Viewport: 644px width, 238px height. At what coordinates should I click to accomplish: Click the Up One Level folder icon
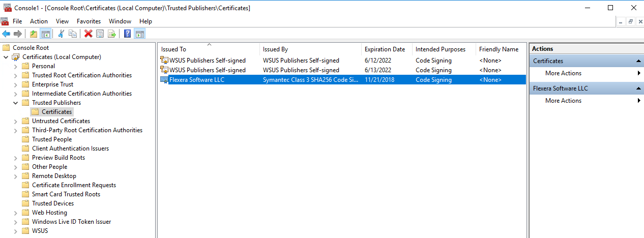point(34,34)
